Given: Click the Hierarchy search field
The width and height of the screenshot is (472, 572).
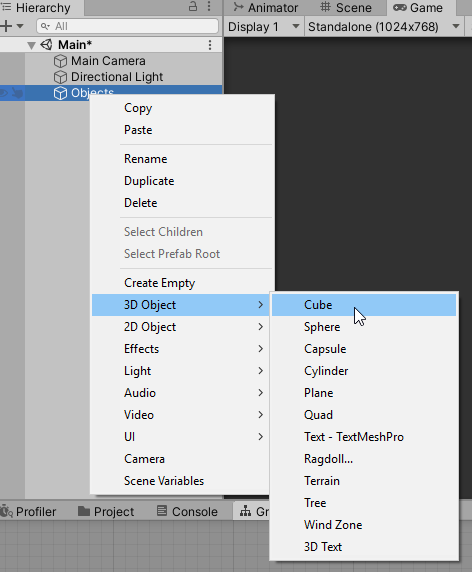Looking at the screenshot, I should click(127, 26).
